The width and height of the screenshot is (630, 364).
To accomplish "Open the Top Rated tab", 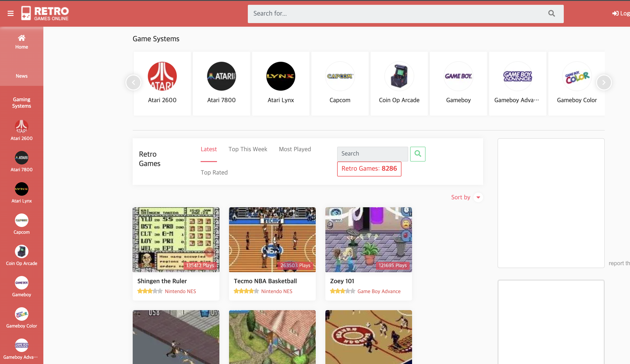I will tap(214, 173).
